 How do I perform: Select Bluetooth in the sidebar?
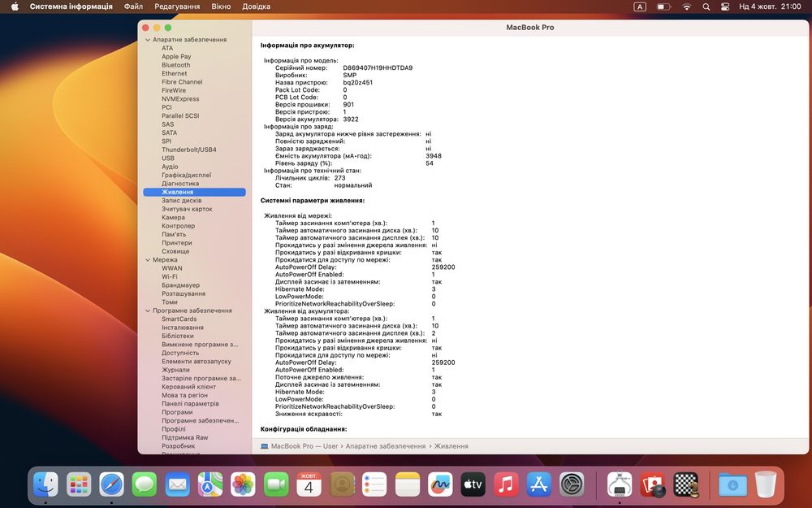176,65
